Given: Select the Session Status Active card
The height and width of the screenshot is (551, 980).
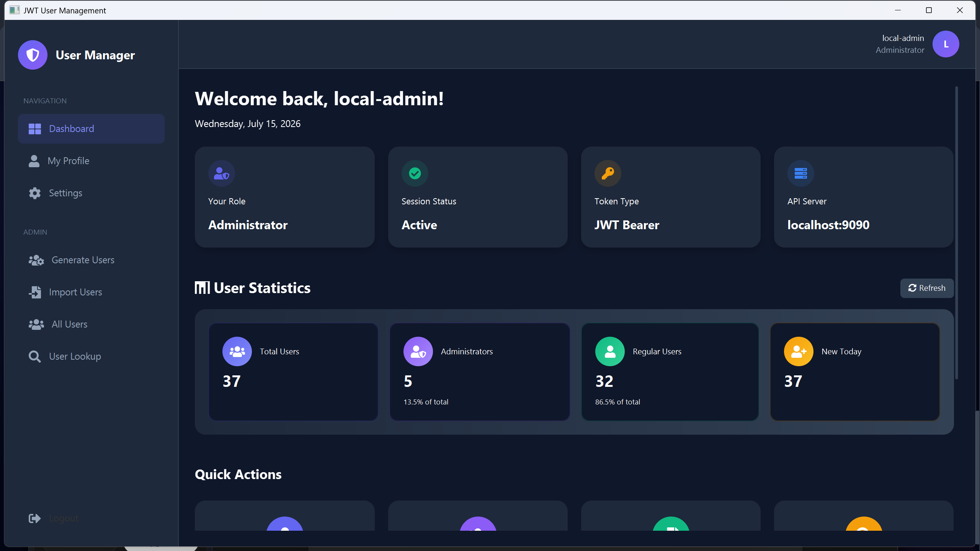Looking at the screenshot, I should [x=478, y=197].
